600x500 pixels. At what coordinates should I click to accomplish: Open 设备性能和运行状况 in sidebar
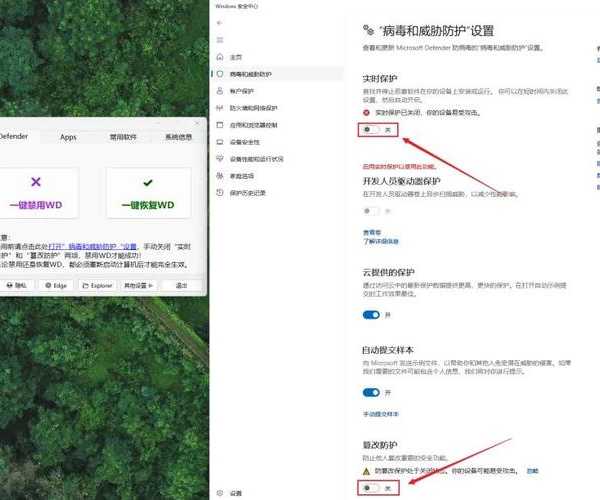pos(257,158)
